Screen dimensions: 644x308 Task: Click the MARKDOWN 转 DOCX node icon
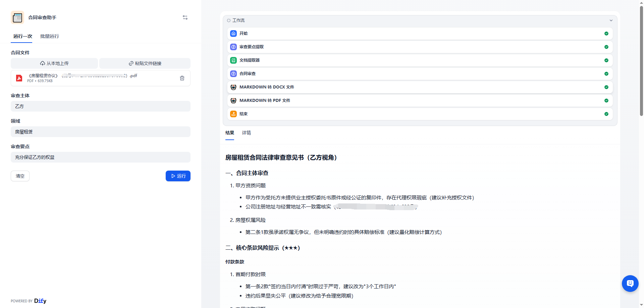[233, 87]
